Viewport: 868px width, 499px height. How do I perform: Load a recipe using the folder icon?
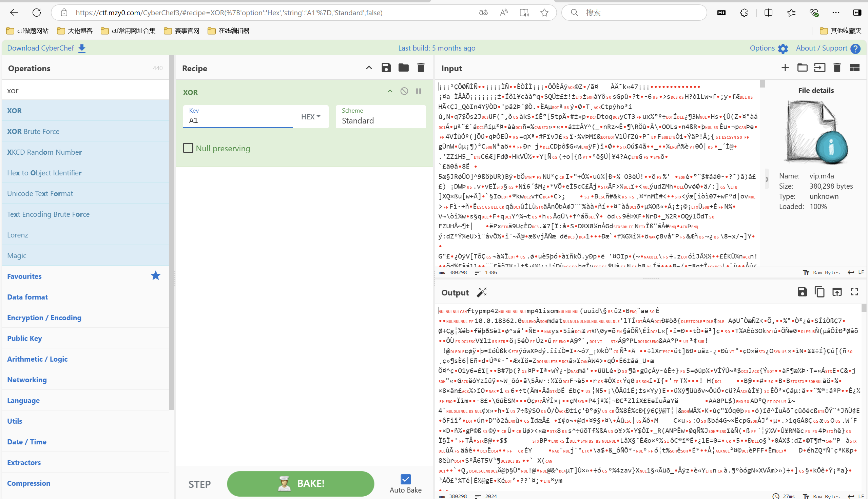tap(403, 68)
